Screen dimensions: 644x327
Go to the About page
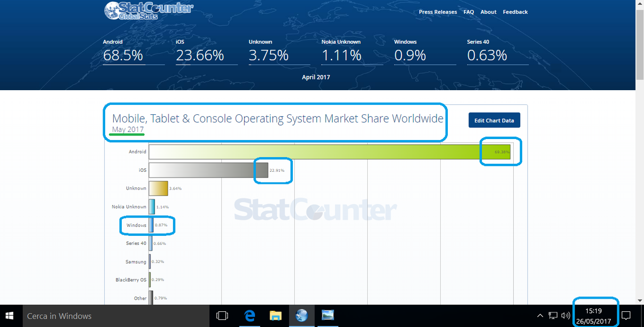pos(488,12)
